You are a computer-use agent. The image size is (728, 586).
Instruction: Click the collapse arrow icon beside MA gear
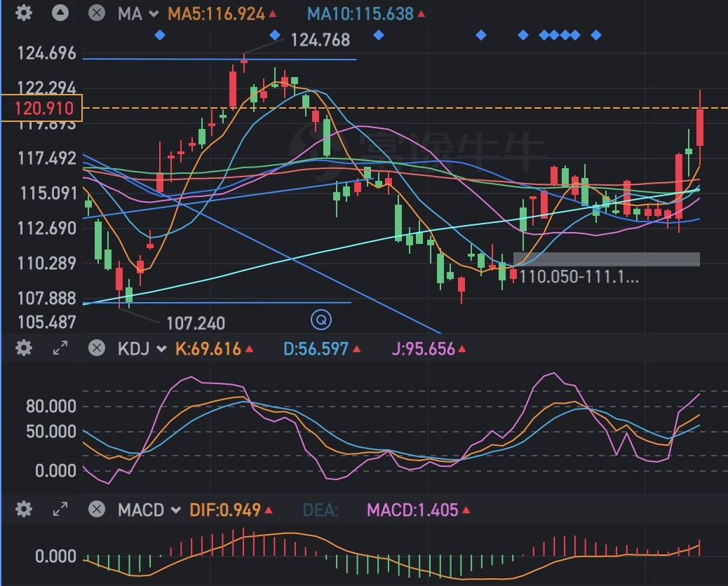60,13
